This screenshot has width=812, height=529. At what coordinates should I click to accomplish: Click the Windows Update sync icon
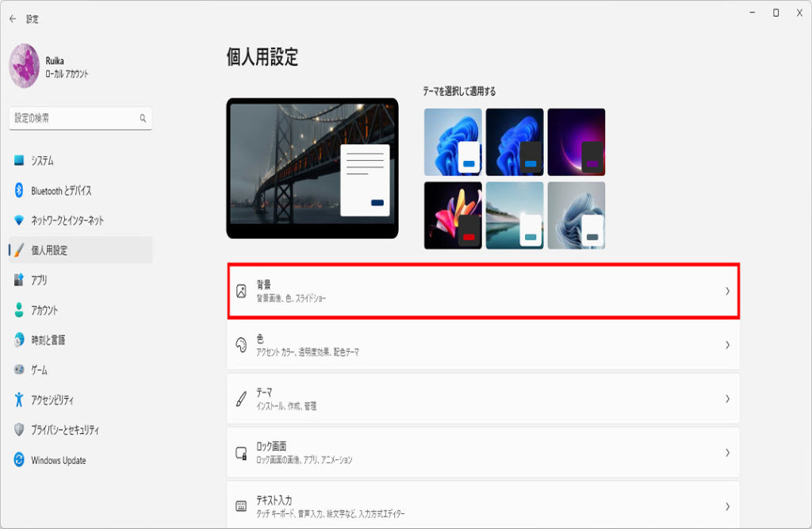tap(19, 459)
